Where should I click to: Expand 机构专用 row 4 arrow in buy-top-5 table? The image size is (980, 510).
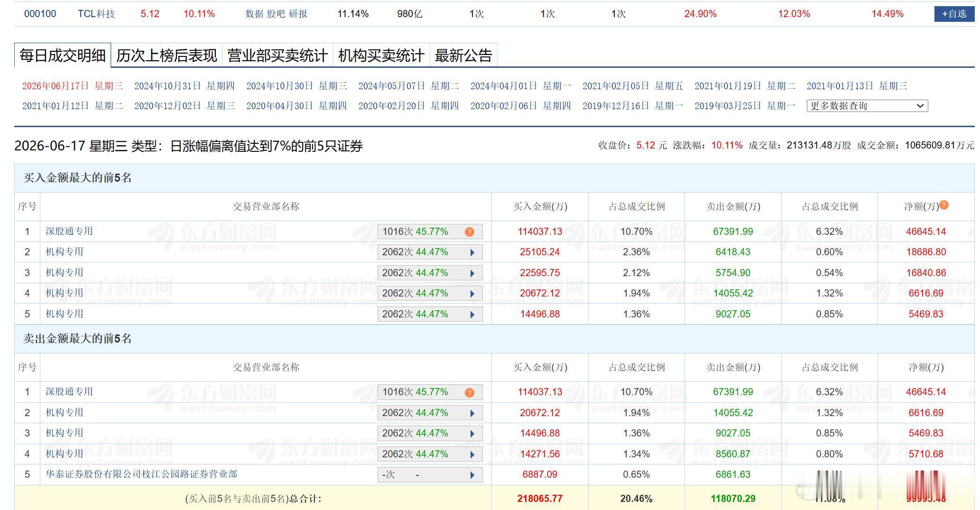[472, 294]
